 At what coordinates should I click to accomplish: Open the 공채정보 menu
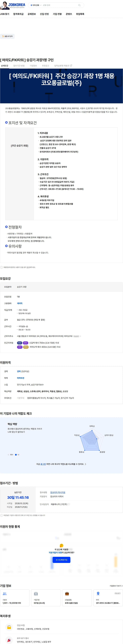[32, 14]
